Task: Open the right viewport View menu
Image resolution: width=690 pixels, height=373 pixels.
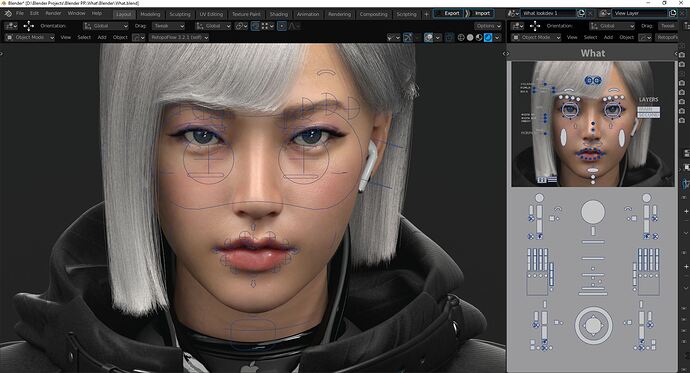Action: 572,37
